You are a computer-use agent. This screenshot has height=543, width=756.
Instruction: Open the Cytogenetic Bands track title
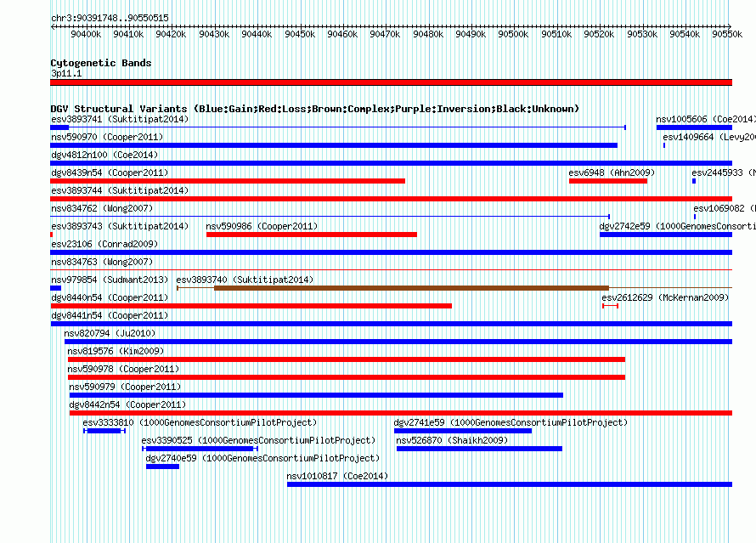101,63
